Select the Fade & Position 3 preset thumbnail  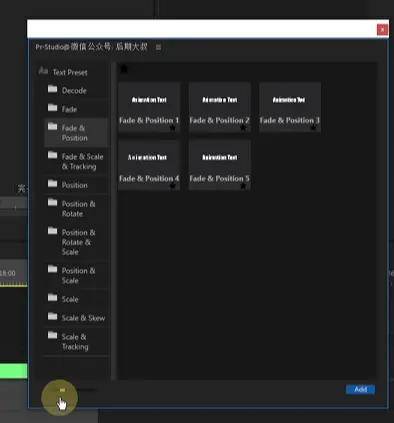[x=290, y=107]
